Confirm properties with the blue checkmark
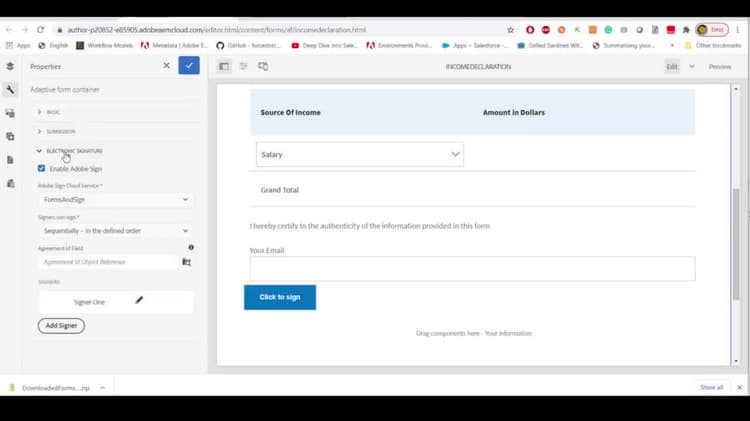The width and height of the screenshot is (750, 421). tap(189, 66)
